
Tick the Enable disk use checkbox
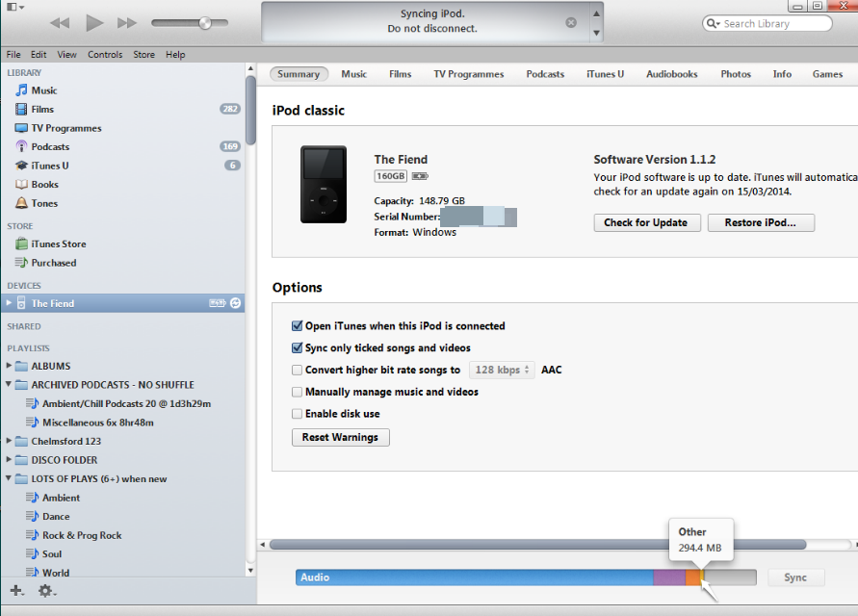coord(298,414)
